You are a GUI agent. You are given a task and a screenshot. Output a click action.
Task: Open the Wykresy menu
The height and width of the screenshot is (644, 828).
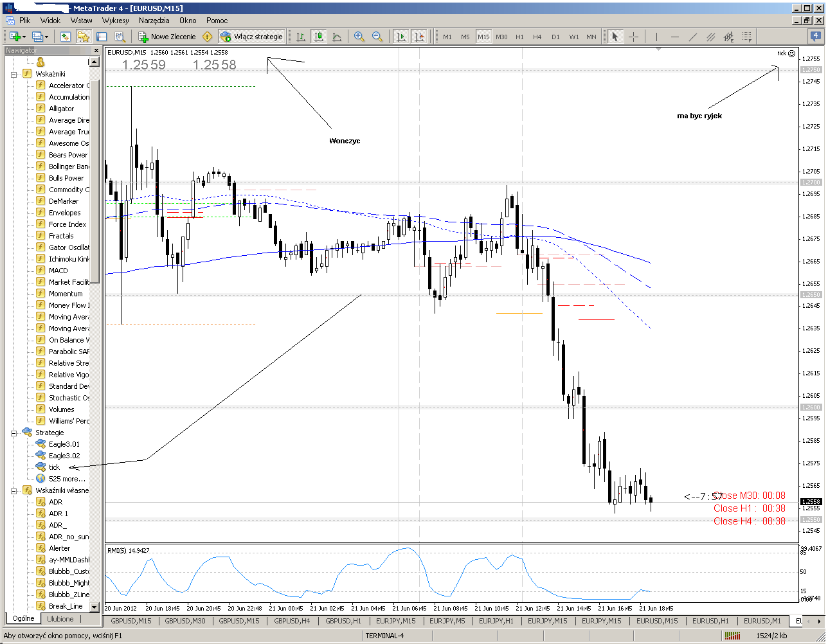pyautogui.click(x=116, y=21)
